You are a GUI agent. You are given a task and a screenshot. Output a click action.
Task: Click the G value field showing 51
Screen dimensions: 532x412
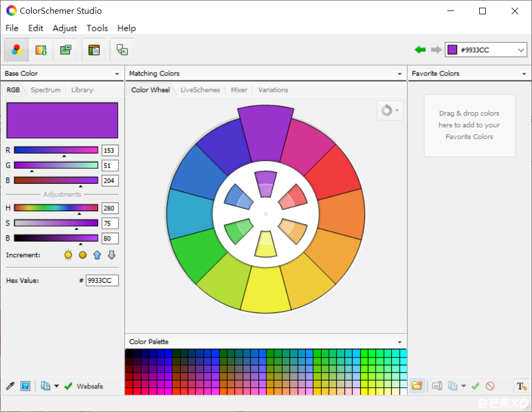[110, 166]
